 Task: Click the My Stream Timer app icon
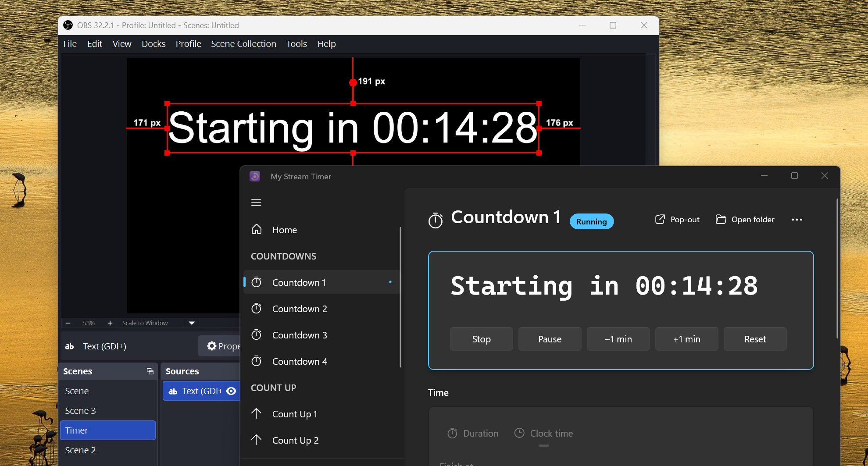click(255, 176)
